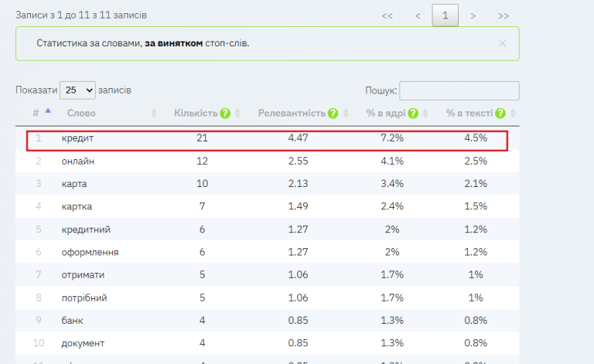Click relevance 2.13 in карта row
This screenshot has height=364, width=594.
pyautogui.click(x=298, y=184)
